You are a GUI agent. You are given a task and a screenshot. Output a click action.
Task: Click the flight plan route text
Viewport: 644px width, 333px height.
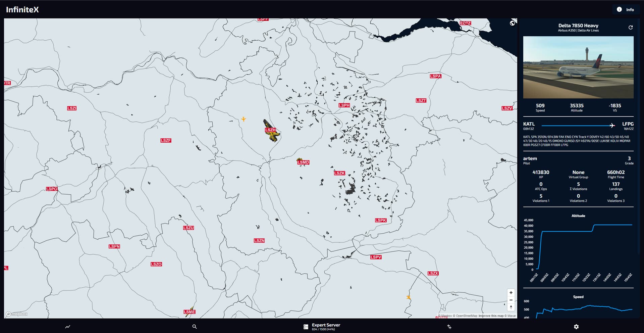[577, 141]
